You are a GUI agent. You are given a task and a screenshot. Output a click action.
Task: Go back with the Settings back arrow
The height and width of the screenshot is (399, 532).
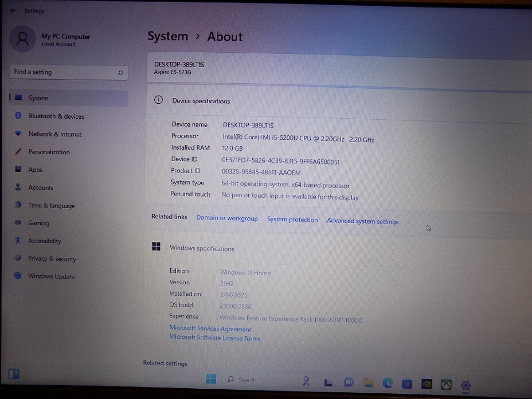click(x=13, y=11)
